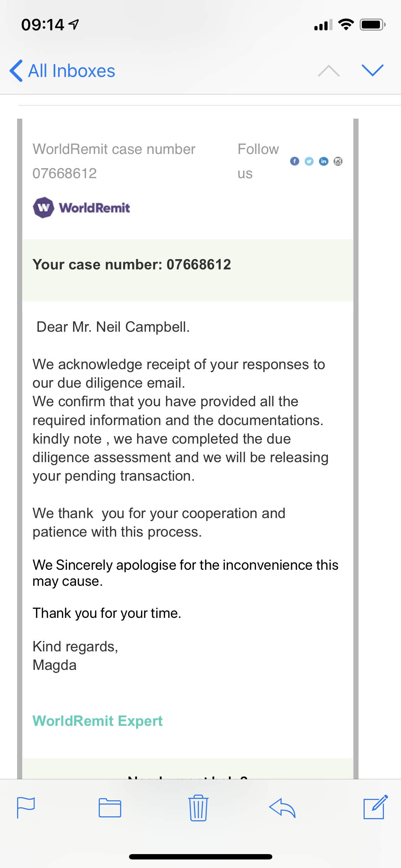
Task: Go back to All Inboxes
Action: pyautogui.click(x=63, y=71)
